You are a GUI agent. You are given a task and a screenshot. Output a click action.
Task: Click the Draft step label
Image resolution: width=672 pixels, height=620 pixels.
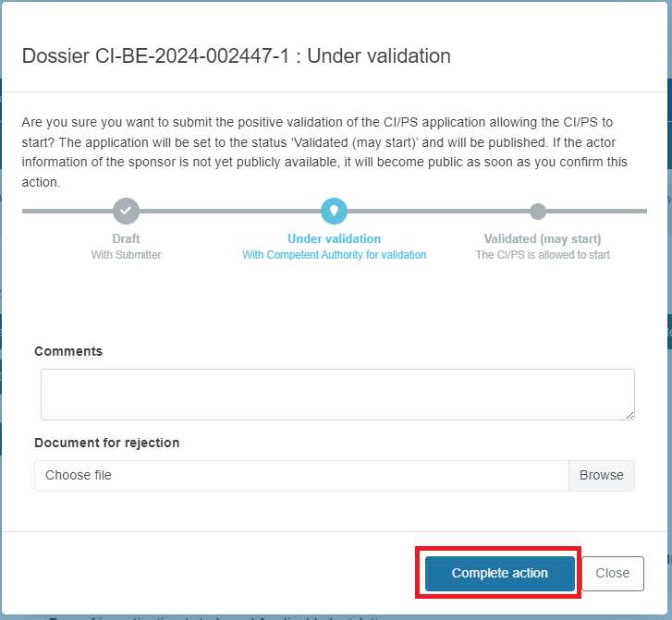click(x=126, y=238)
